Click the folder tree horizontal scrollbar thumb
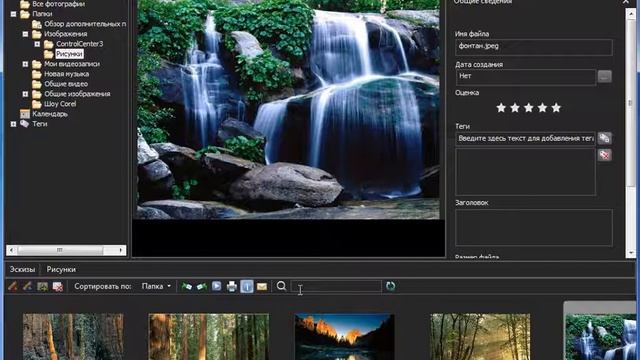640x360 pixels. click(60, 250)
